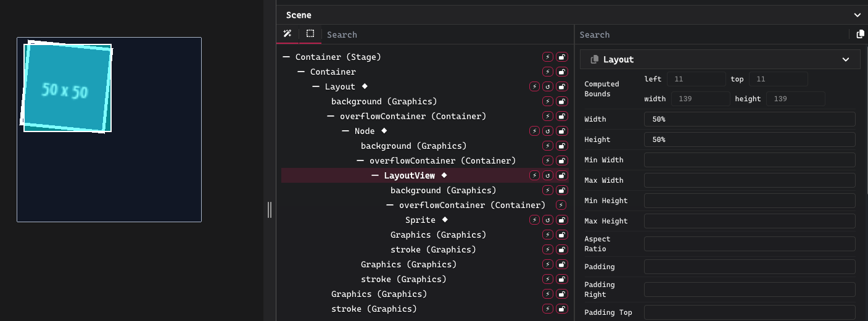Click the Computed Bounds top value field

(x=779, y=79)
